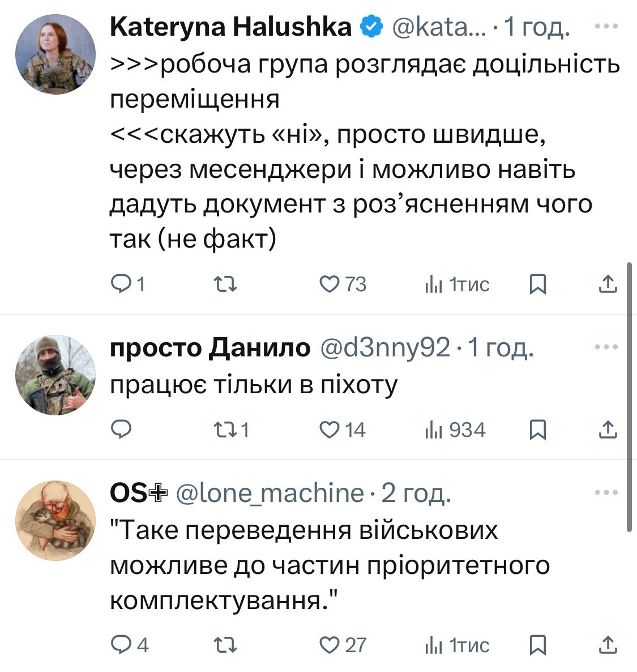Screen dimensions: 637x672
Task: Reply to просто Данило's tweet
Action: [120, 430]
